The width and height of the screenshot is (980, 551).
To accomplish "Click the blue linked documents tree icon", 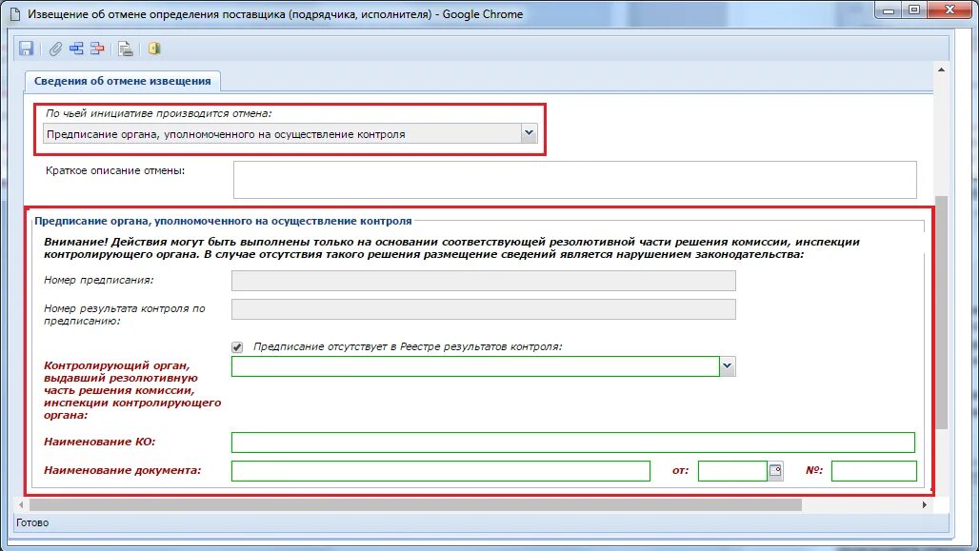I will 76,49.
